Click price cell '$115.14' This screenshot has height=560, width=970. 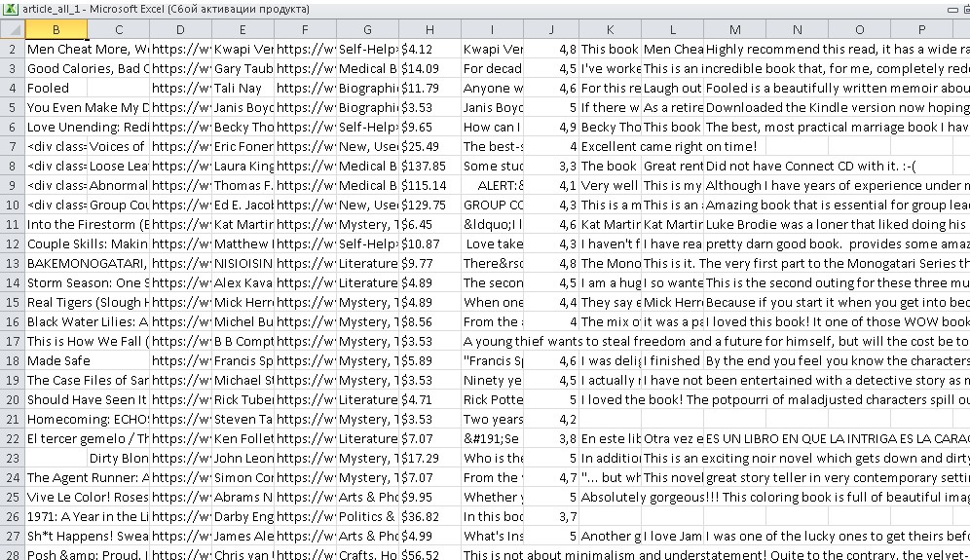pyautogui.click(x=429, y=186)
